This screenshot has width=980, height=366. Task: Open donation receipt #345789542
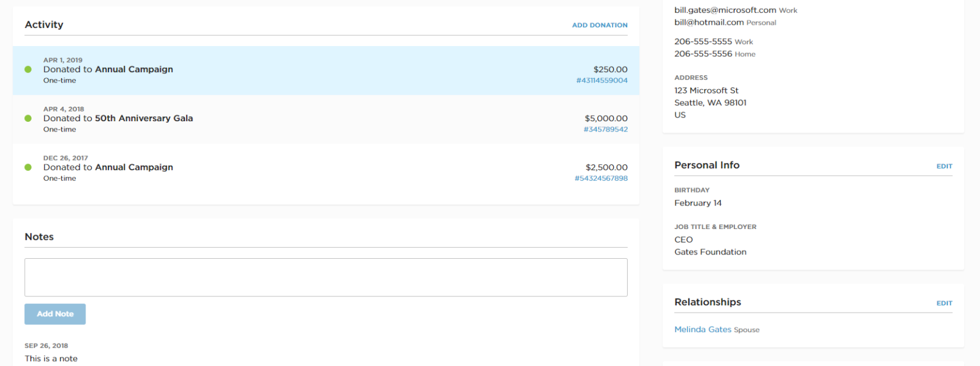[x=605, y=130]
